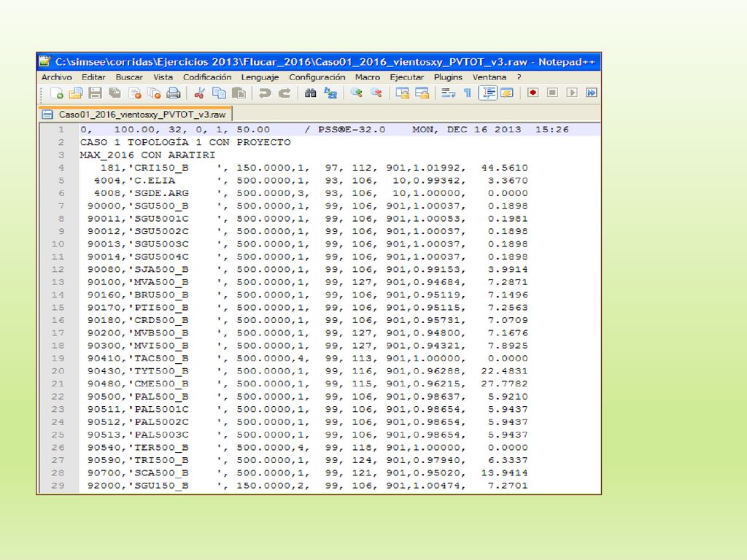Click the Stop recording macro icon
The image size is (747, 560).
pyautogui.click(x=553, y=93)
